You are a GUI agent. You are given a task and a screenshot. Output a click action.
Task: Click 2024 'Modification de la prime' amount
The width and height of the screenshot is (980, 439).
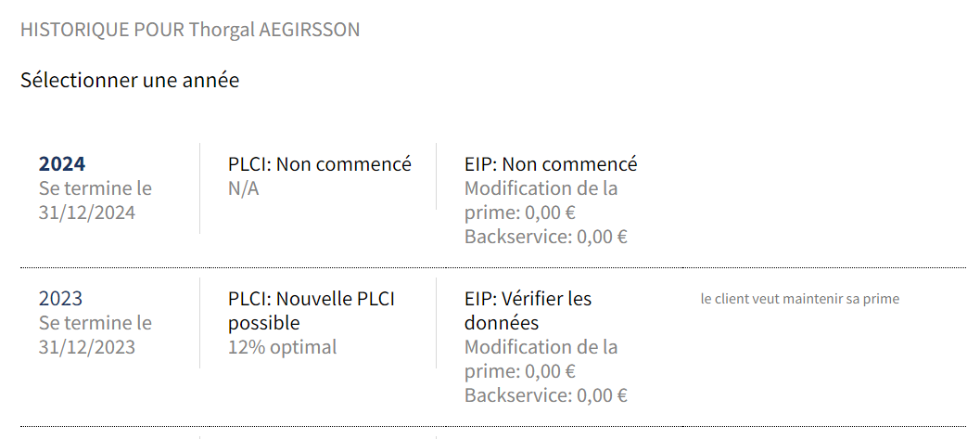(551, 213)
